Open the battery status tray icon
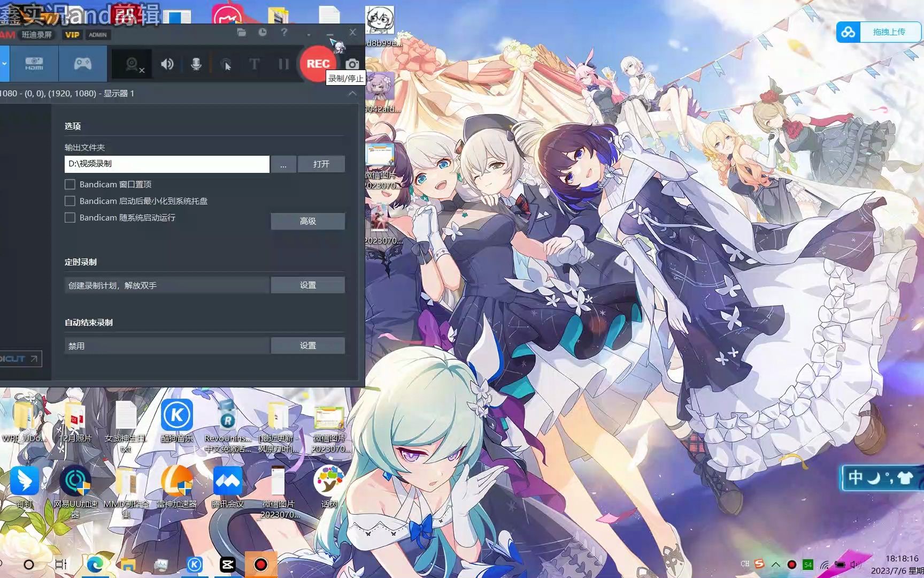This screenshot has height=578, width=924. [x=840, y=565]
